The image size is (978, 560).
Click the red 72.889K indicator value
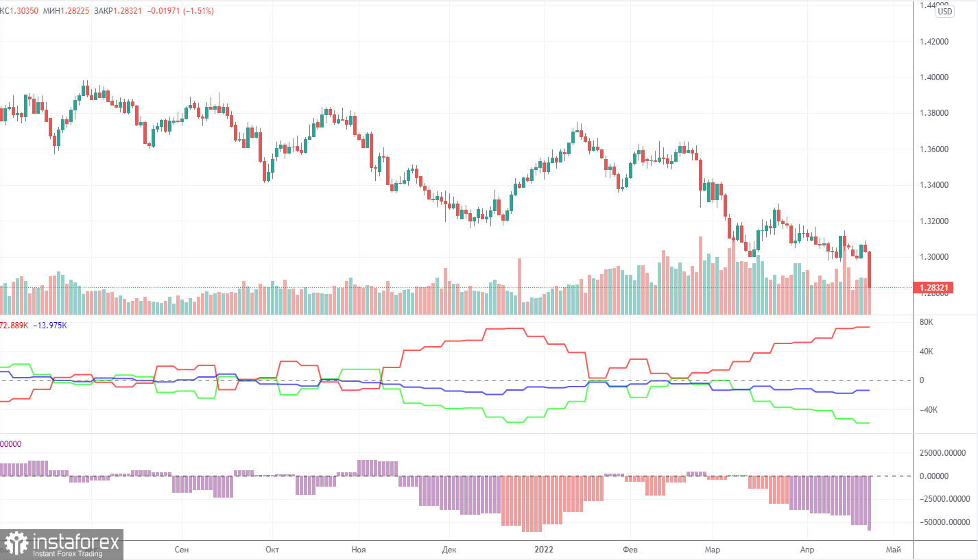click(x=14, y=326)
